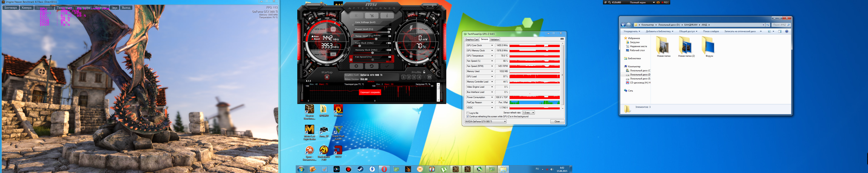Open Sensor refresh rate dropdown
The width and height of the screenshot is (868, 173).
pos(528,113)
